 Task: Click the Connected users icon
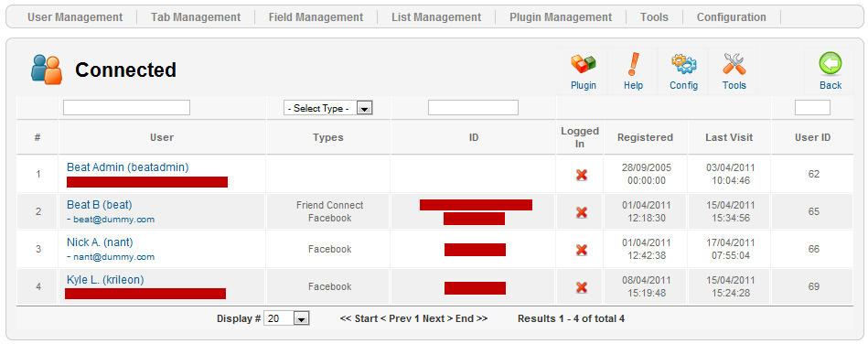(x=47, y=70)
